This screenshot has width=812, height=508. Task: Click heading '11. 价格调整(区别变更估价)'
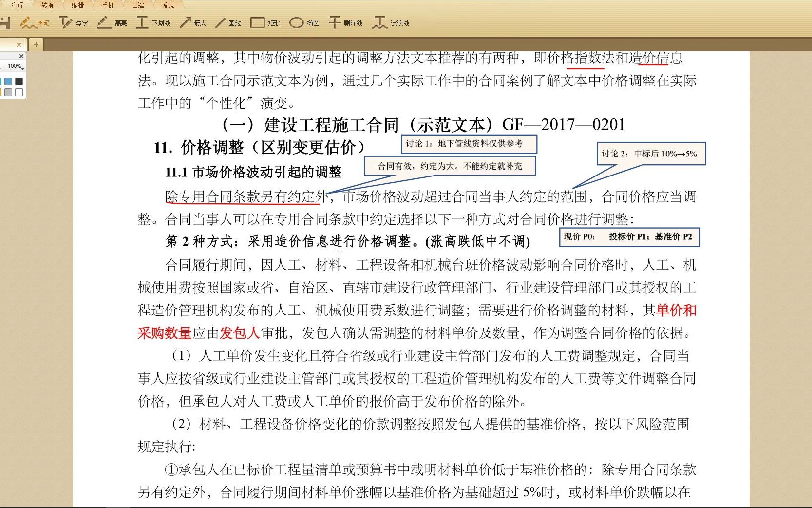(259, 147)
